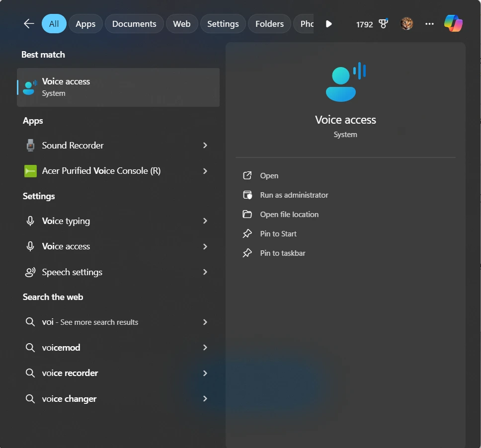This screenshot has width=481, height=448.
Task: Launch the Copilot icon
Action: (453, 23)
